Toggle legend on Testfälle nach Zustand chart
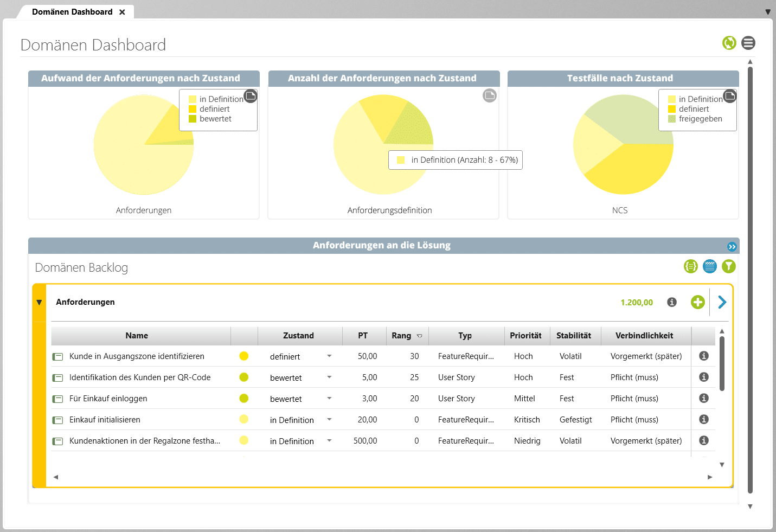Viewport: 776px width, 532px height. click(x=730, y=96)
